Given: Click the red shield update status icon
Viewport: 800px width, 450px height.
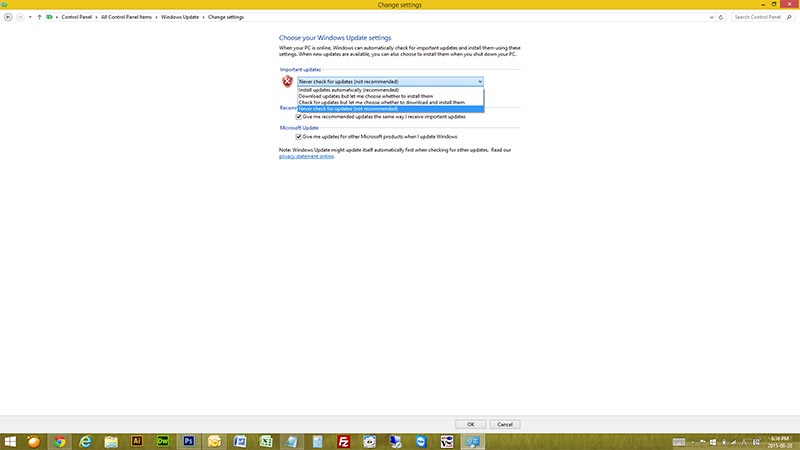Looking at the screenshot, I should coord(287,81).
